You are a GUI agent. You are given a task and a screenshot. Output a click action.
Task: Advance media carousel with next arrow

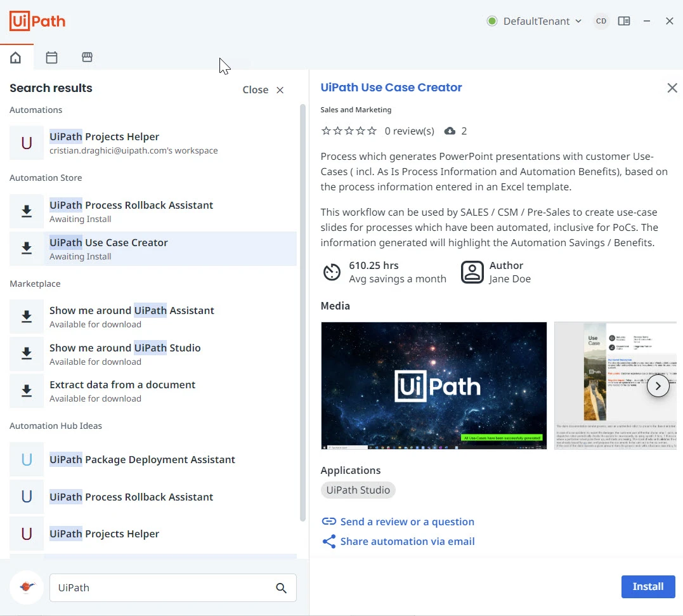coord(658,386)
